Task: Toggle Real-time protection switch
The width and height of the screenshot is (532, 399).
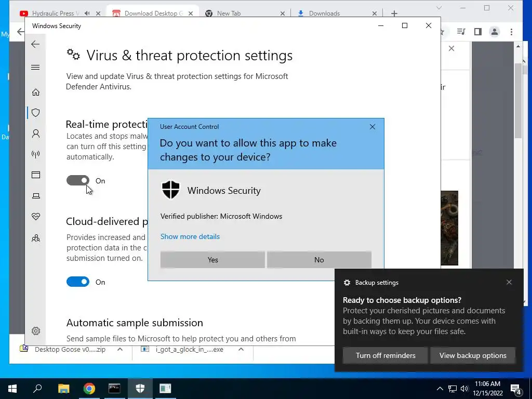Action: pos(78,180)
